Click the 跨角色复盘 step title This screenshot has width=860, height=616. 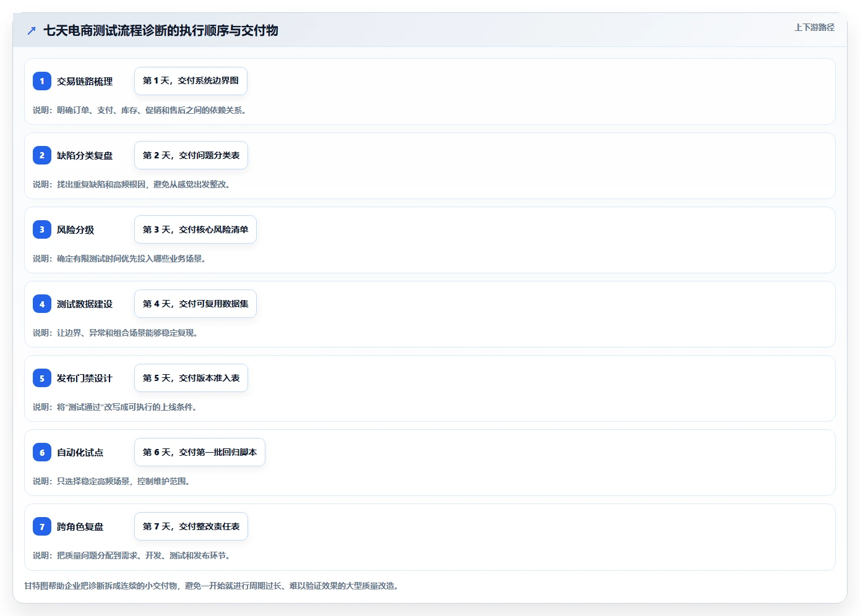(x=80, y=526)
